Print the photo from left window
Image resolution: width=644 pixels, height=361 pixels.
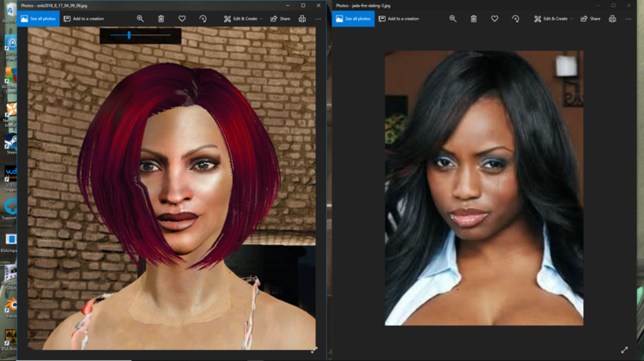tap(302, 19)
